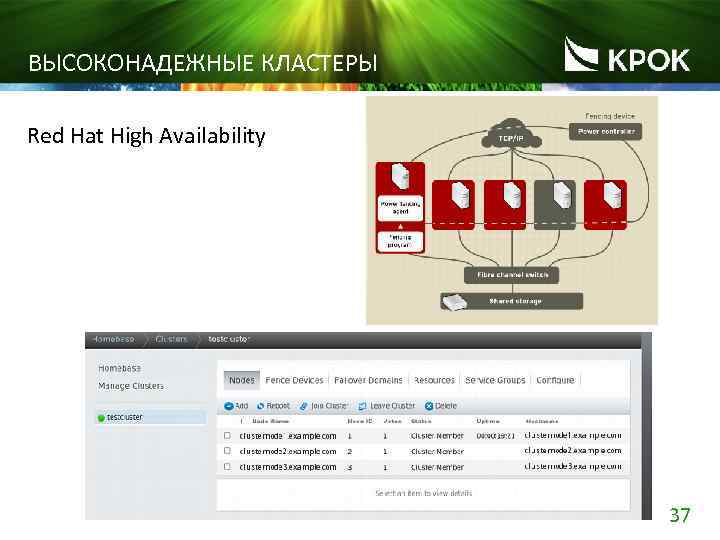The image size is (720, 540).
Task: Click the KPOK logo
Action: coord(627,55)
